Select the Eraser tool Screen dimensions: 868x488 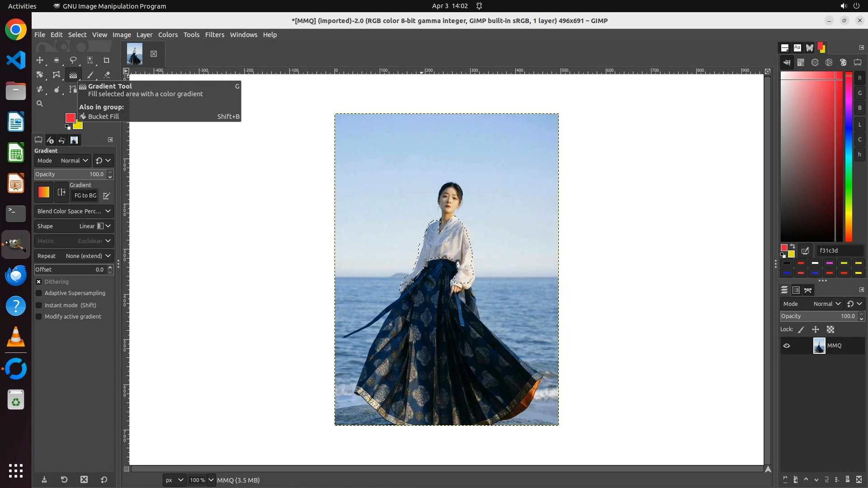[x=107, y=75]
